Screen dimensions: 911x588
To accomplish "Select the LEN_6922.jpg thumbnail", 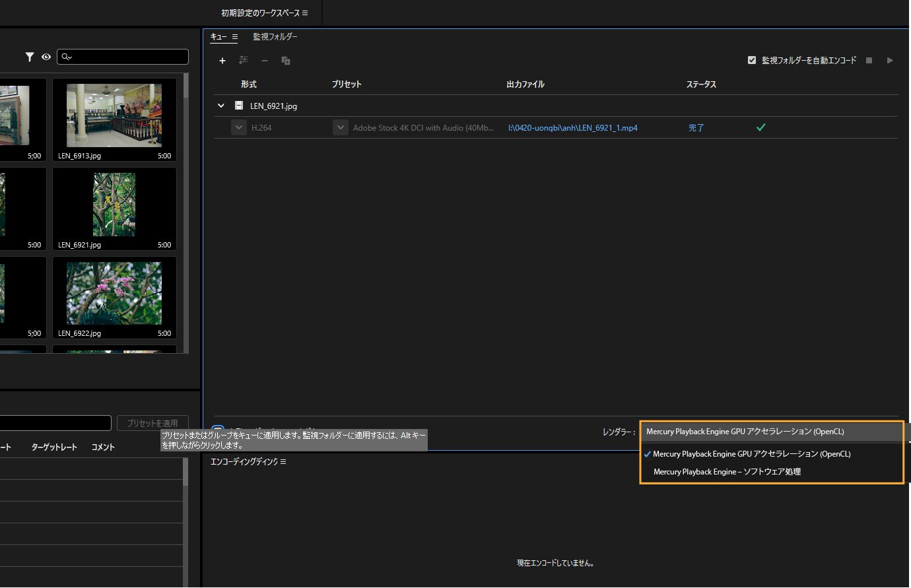I will point(114,294).
